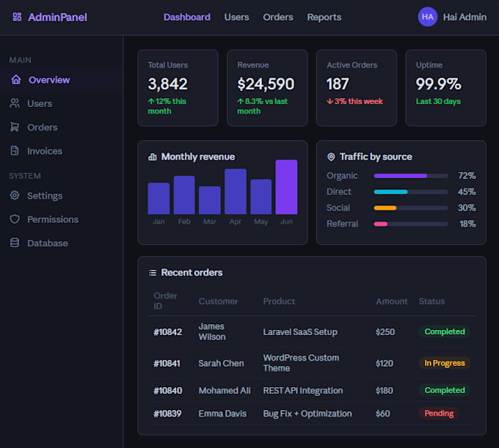Image resolution: width=499 pixels, height=448 pixels.
Task: Click the Users people icon in sidebar
Action: pos(15,103)
